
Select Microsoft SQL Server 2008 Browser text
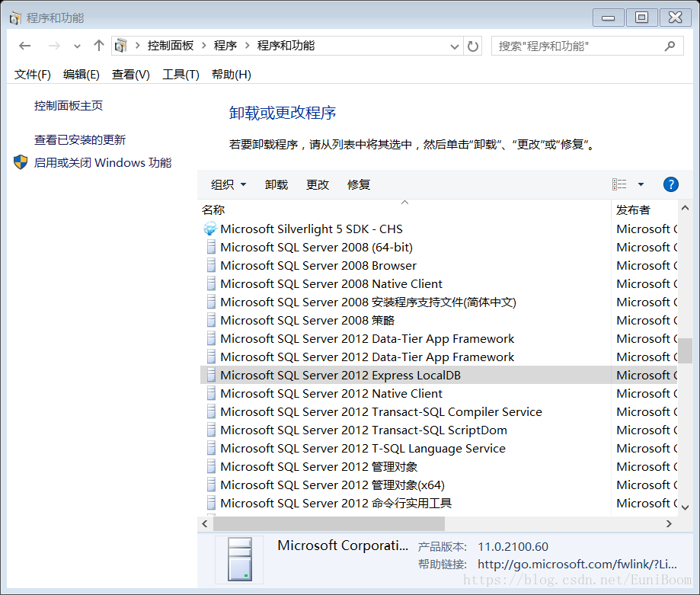pyautogui.click(x=318, y=266)
